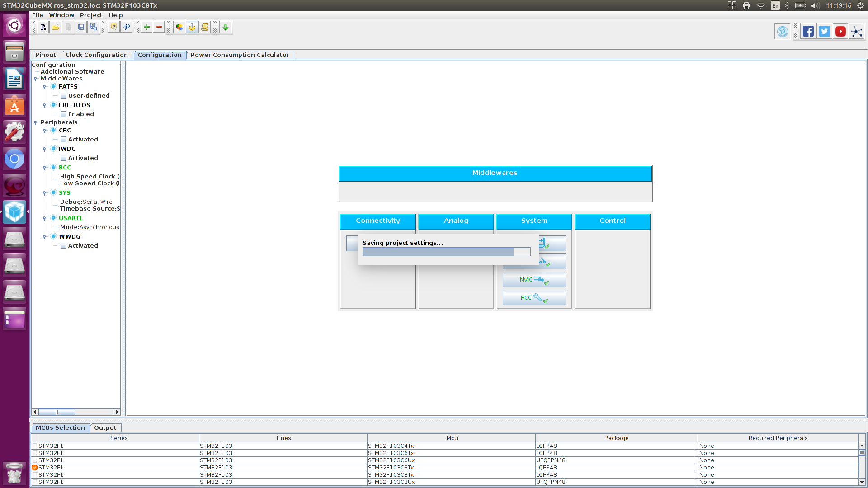868x488 pixels.
Task: Click the RCC button in System
Action: pos(534,298)
